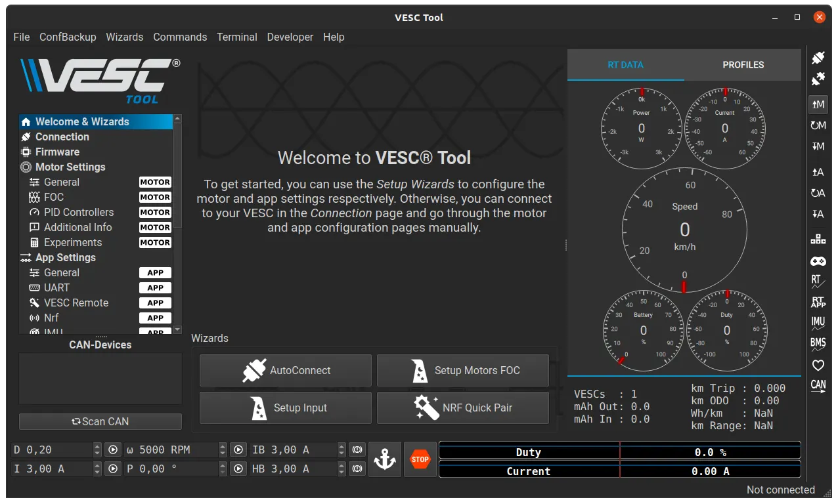Click the I 3,00 A current input field
This screenshot has width=838, height=504.
pyautogui.click(x=53, y=469)
